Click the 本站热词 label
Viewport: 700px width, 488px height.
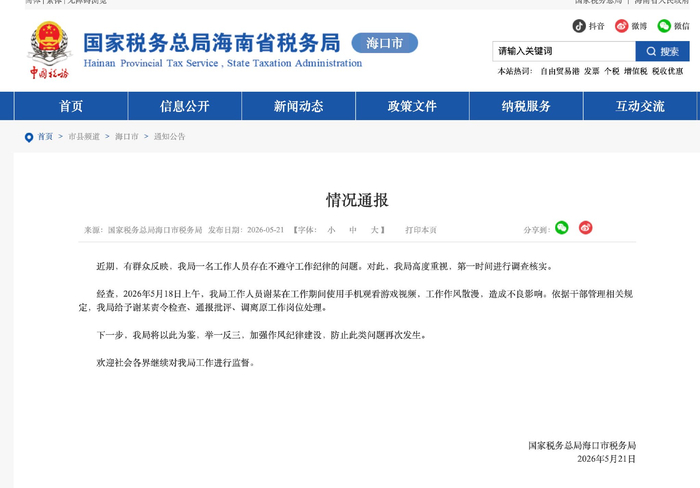pyautogui.click(x=515, y=71)
